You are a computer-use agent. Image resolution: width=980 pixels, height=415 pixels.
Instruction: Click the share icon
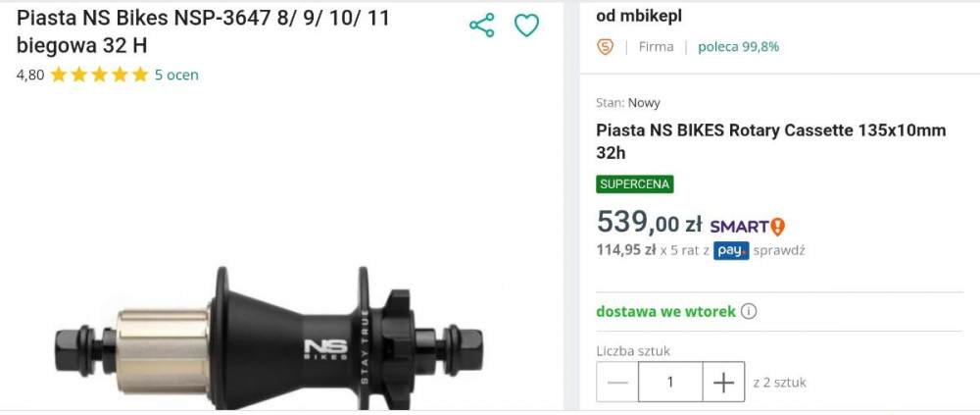point(482,26)
